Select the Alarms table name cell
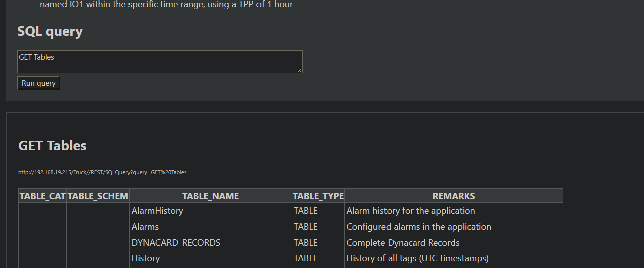The image size is (644, 268). (x=145, y=227)
